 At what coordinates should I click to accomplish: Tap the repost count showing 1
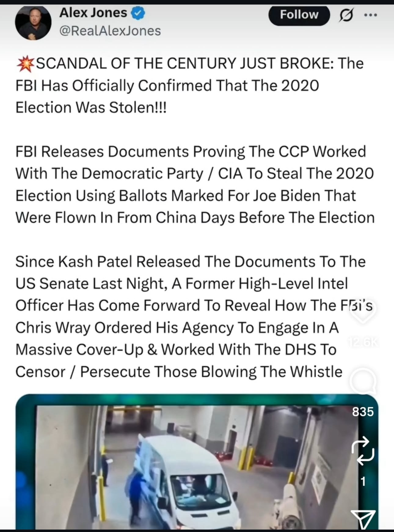pyautogui.click(x=363, y=482)
